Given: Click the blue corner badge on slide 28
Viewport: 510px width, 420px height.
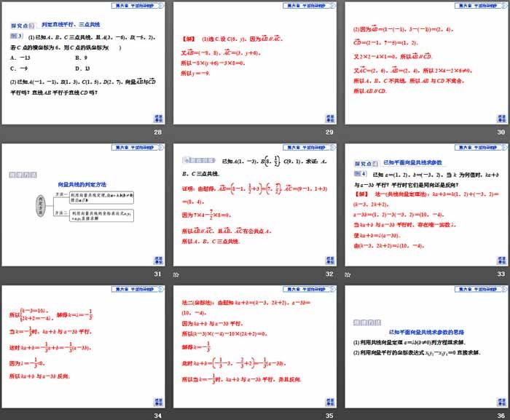Looking at the screenshot, I should click(x=158, y=119).
